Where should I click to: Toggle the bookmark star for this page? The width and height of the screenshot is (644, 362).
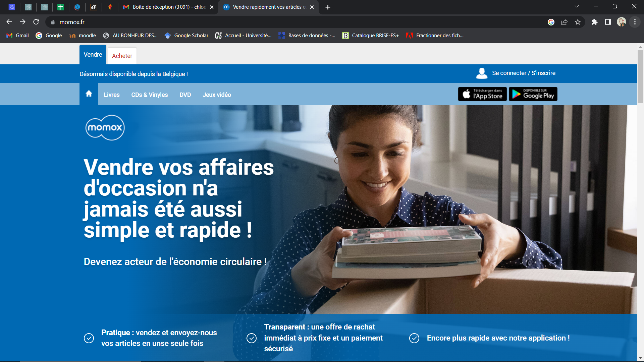click(x=578, y=22)
